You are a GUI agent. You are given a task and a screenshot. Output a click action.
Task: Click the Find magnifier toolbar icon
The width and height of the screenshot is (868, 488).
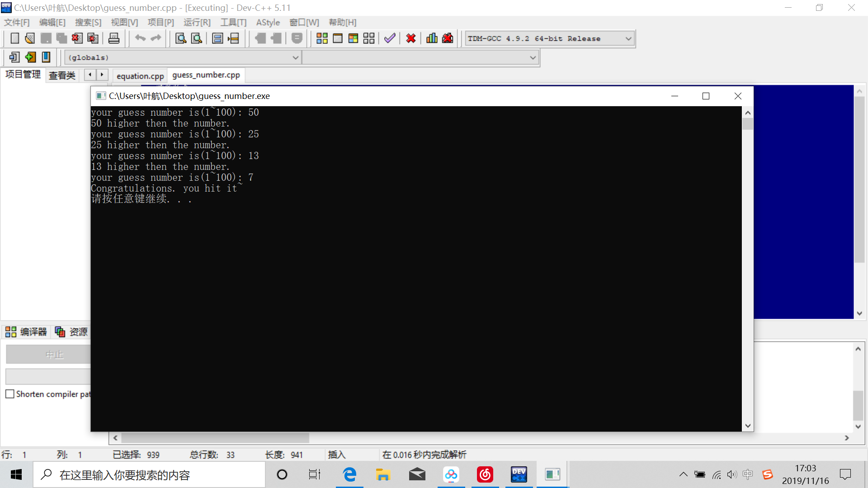click(181, 38)
